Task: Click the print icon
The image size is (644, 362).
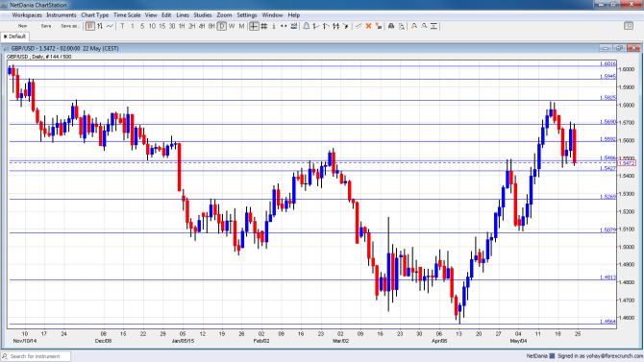Action: click(x=391, y=26)
